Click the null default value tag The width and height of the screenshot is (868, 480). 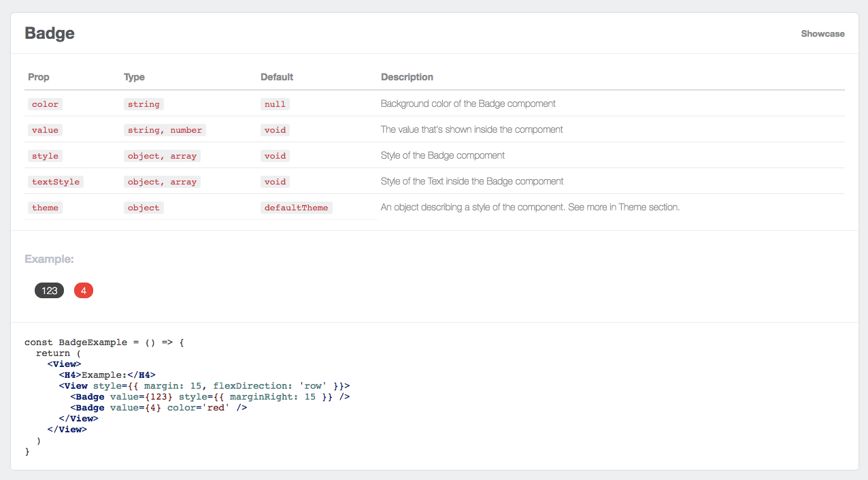275,104
